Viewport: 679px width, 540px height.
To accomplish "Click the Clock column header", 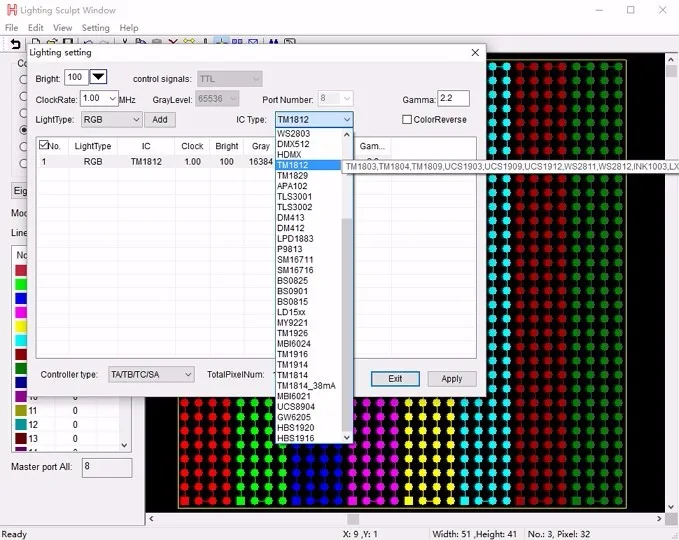I will coord(192,146).
